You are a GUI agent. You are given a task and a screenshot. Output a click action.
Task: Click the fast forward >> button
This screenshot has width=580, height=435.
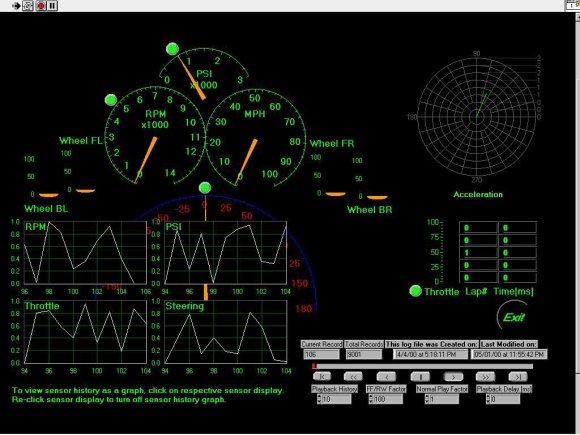pyautogui.click(x=485, y=377)
